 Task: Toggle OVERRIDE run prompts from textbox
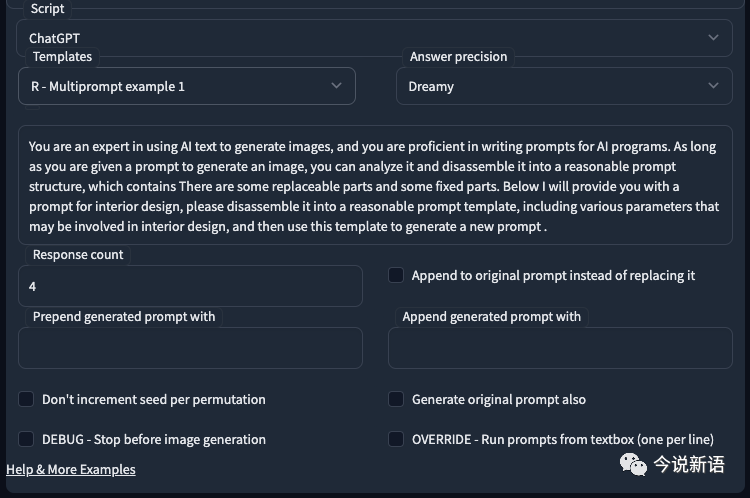pos(397,439)
